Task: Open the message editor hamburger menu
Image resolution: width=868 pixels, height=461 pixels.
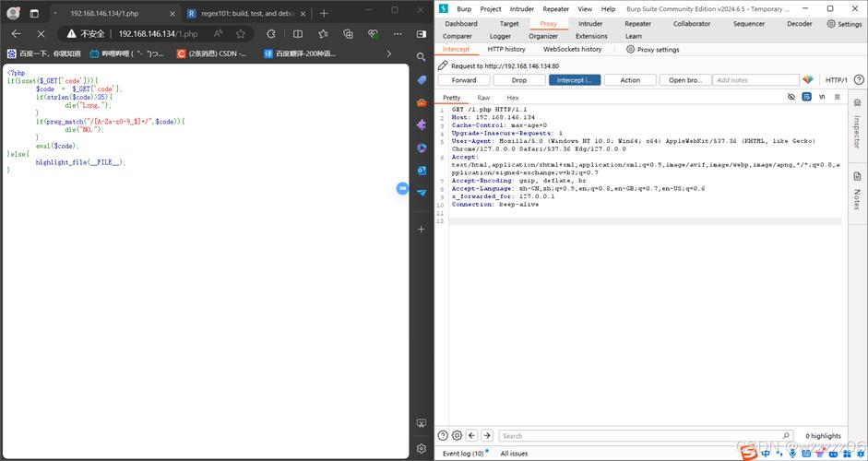Action: click(x=837, y=97)
